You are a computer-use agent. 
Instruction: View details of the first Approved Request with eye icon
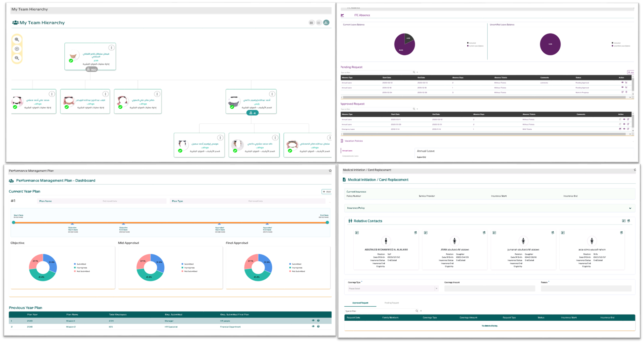coord(624,119)
